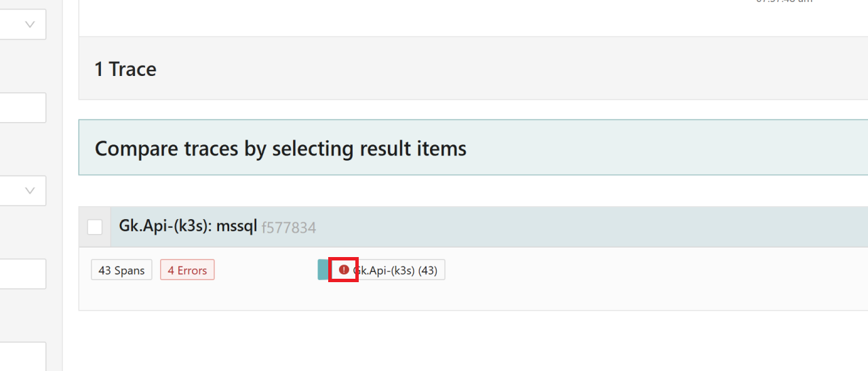Open the upper dropdown in the left sidebar
The height and width of the screenshot is (371, 868).
coord(22,24)
